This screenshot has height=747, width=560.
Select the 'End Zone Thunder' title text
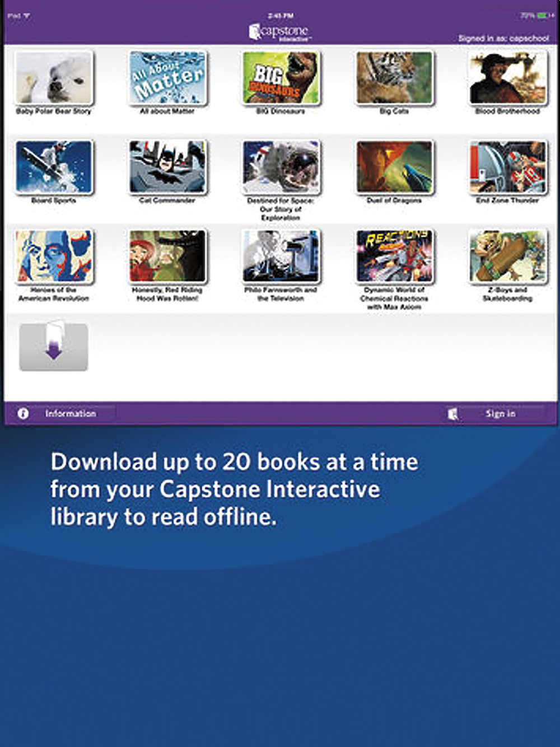pos(507,200)
